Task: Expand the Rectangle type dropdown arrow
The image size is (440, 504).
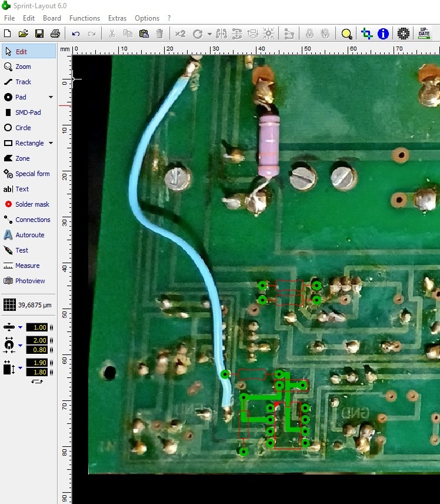Action: tap(51, 143)
